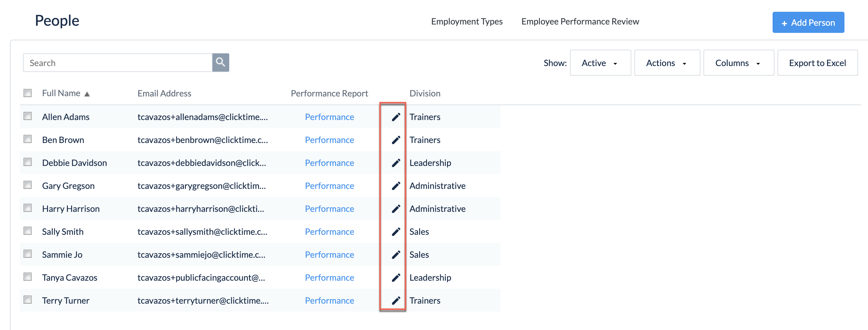Check the box beside Sammie Jo

click(28, 254)
